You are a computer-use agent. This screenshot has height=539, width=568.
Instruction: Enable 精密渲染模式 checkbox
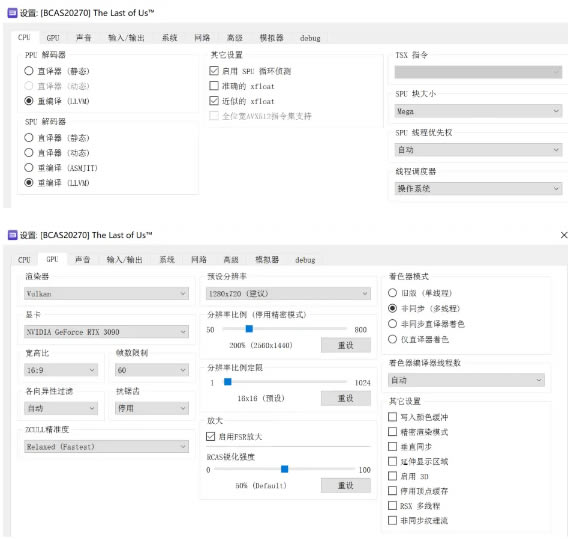tap(392, 431)
